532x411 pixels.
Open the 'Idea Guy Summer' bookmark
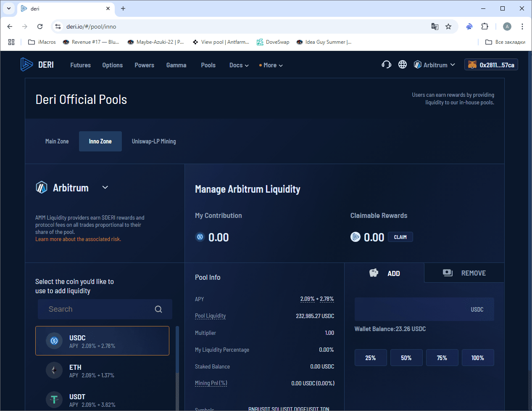tap(324, 42)
